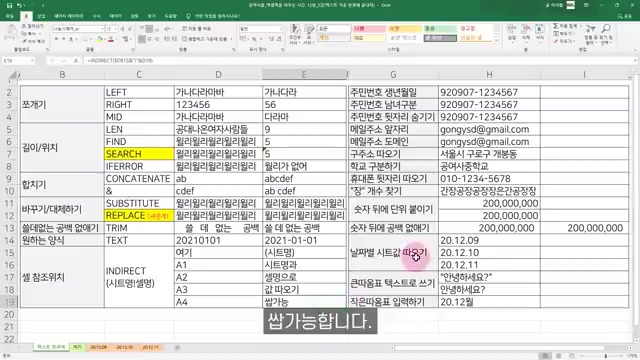Click the Decrease Decimal icon
The height and width of the screenshot is (360, 640).
pyautogui.click(x=279, y=39)
